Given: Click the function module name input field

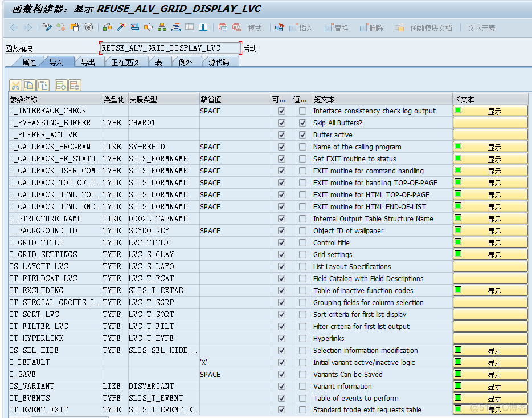Looking at the screenshot, I should (170, 48).
